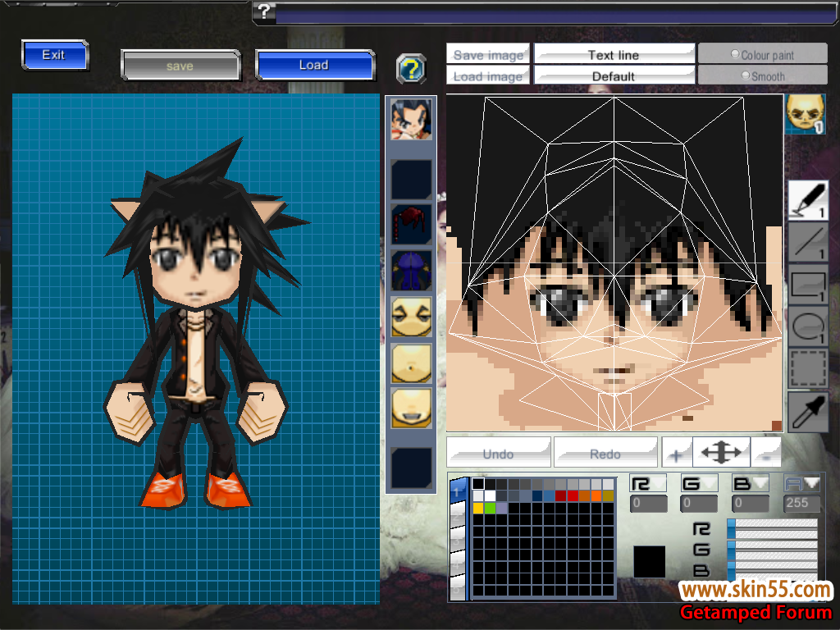Click Save image
The image size is (840, 630).
pos(488,54)
